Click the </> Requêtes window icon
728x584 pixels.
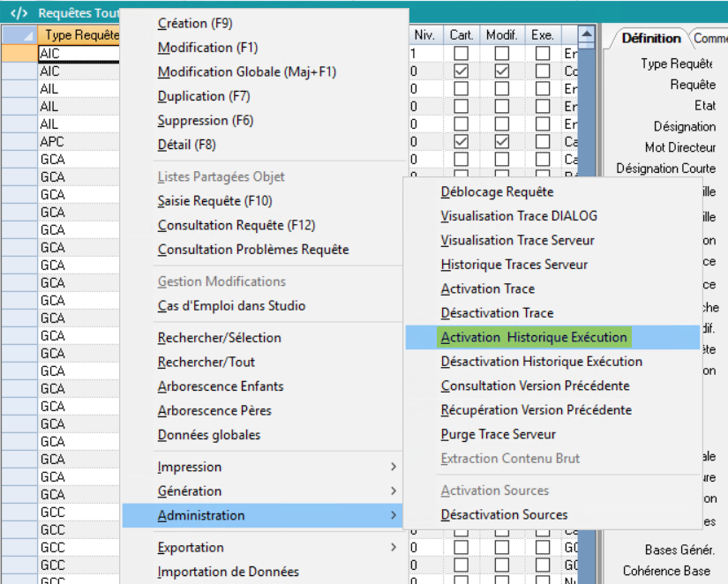(x=18, y=13)
